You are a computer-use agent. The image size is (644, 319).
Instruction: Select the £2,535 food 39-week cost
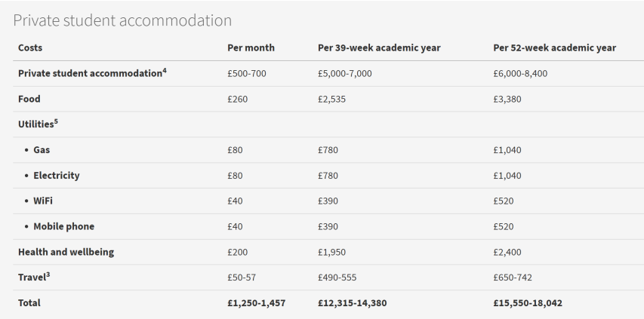pyautogui.click(x=332, y=99)
